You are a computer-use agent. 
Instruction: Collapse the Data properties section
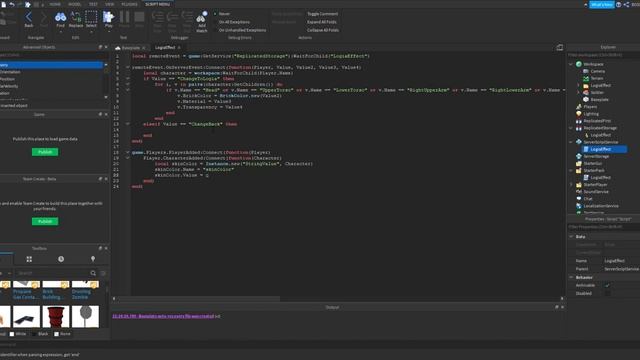tap(571, 236)
